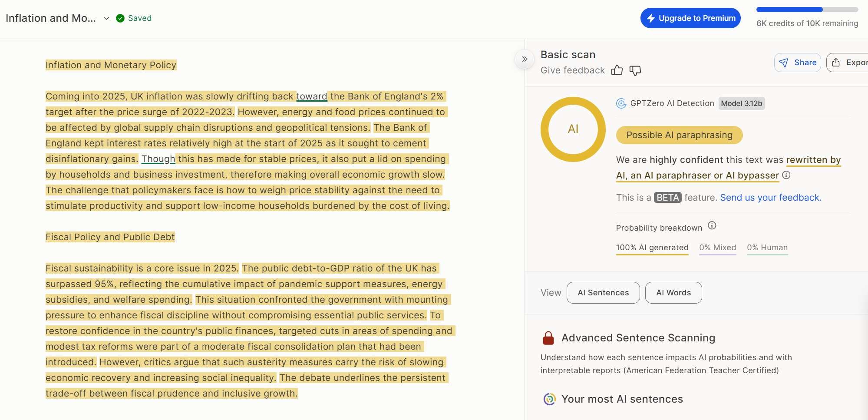
Task: Click info icon next to AI bypasser text
Action: [786, 175]
